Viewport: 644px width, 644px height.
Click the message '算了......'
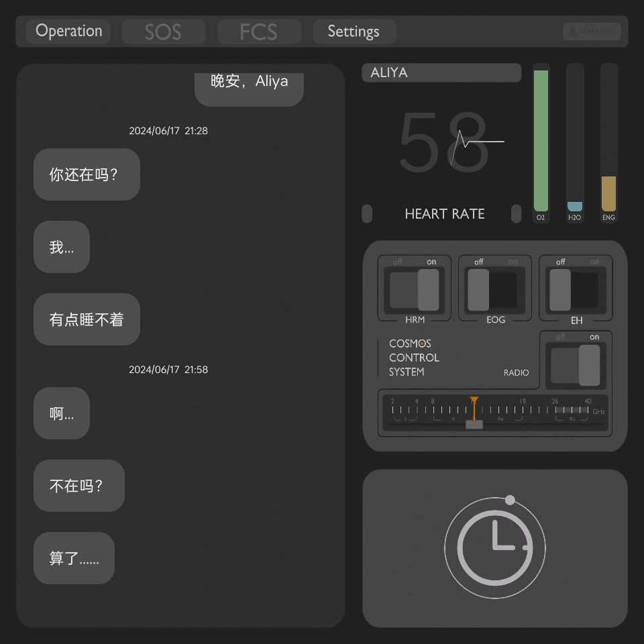coord(74,557)
